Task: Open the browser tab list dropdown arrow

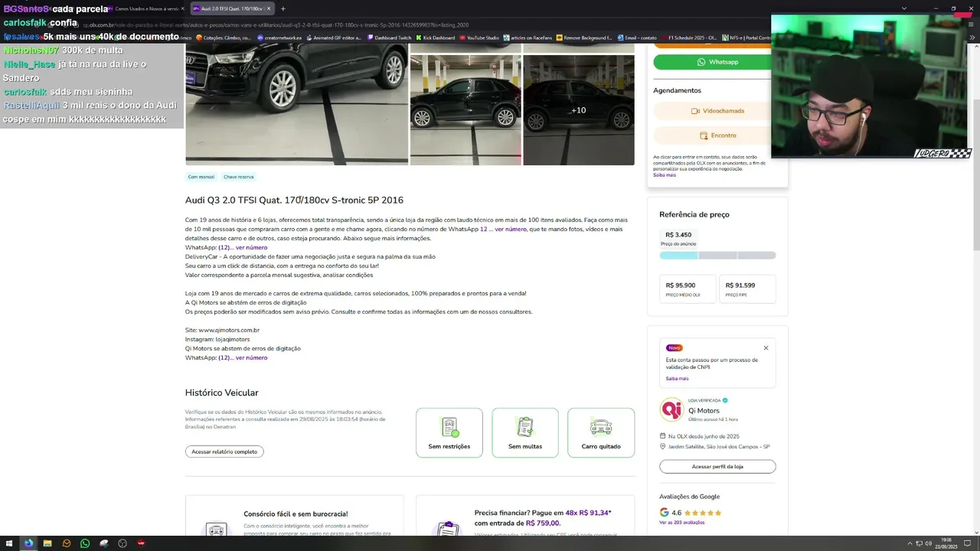Action: [x=904, y=8]
